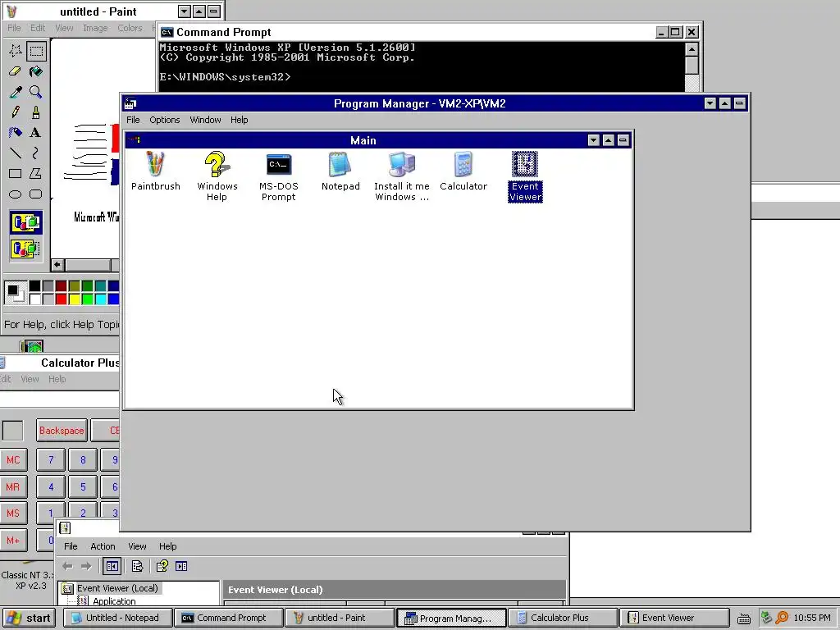
Task: Choose the Polygon tool in Paint
Action: click(x=36, y=174)
